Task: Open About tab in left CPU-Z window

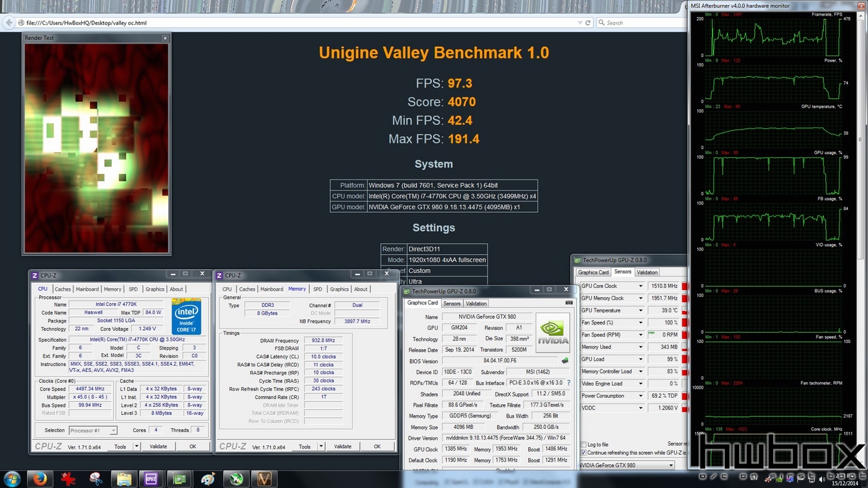Action: click(176, 289)
